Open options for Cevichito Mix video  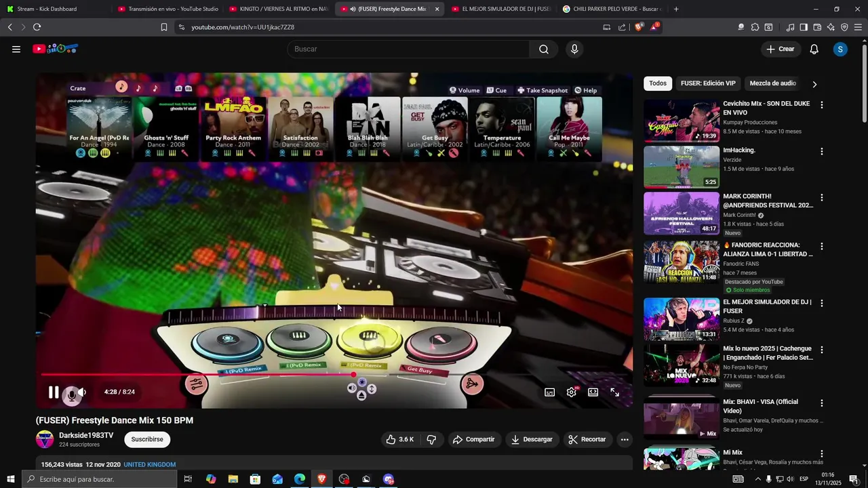tap(821, 105)
